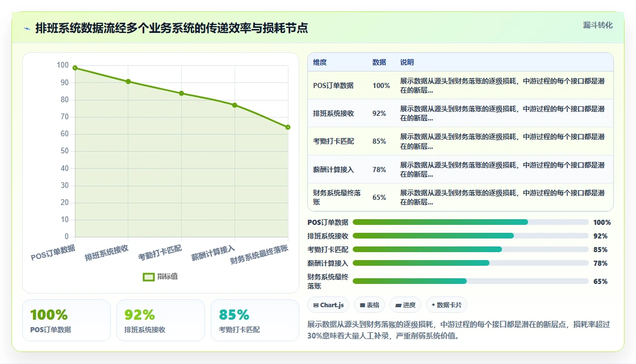The width and height of the screenshot is (636, 364).
Task: Open the 100% POS订单数据 stat card
Action: tap(66, 320)
